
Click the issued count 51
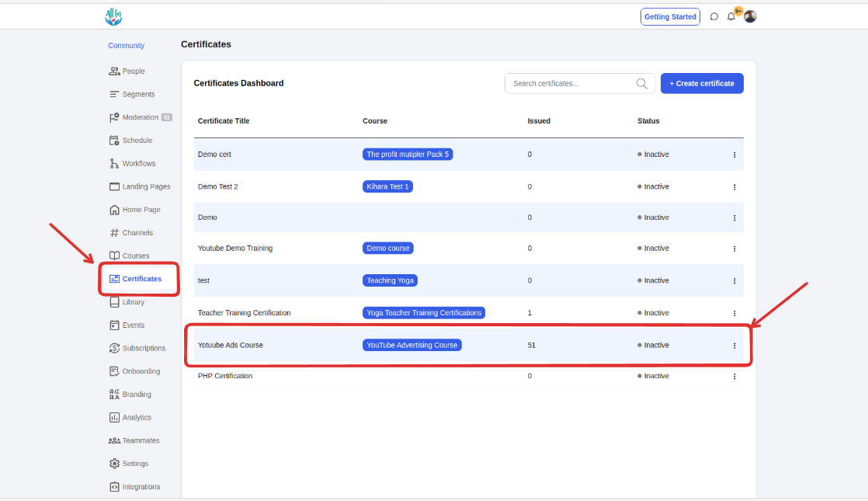point(531,345)
